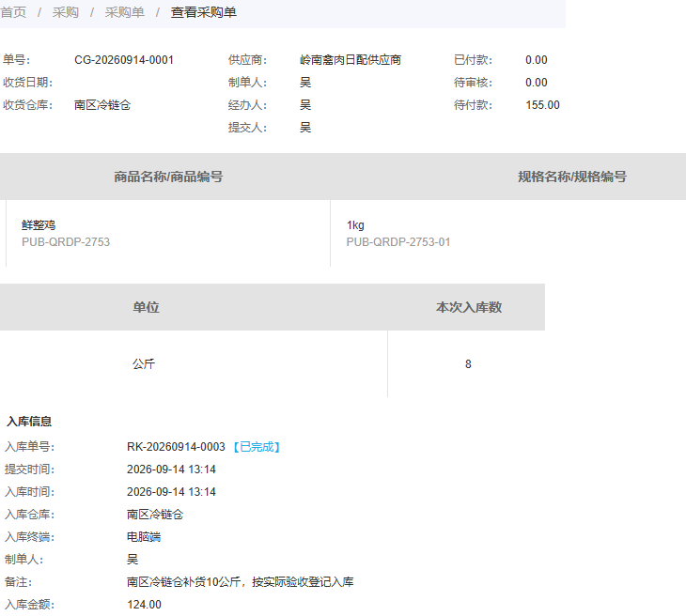The height and width of the screenshot is (616, 686).
Task: Click 待审核 amount 0.00
Action: (x=537, y=83)
